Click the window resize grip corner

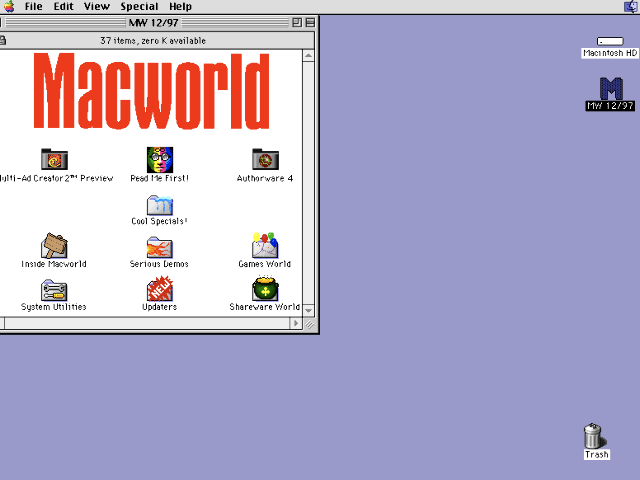point(309,324)
